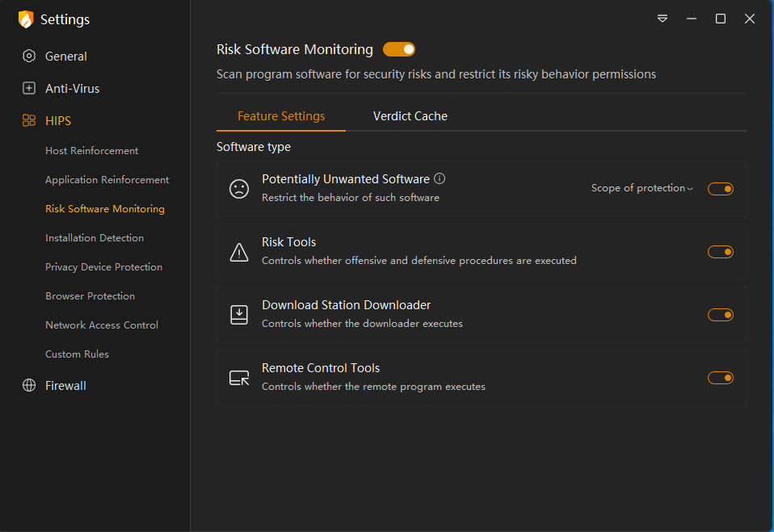Click the Risk Tools warning triangle icon
Screen dimensions: 774x532
point(239,253)
